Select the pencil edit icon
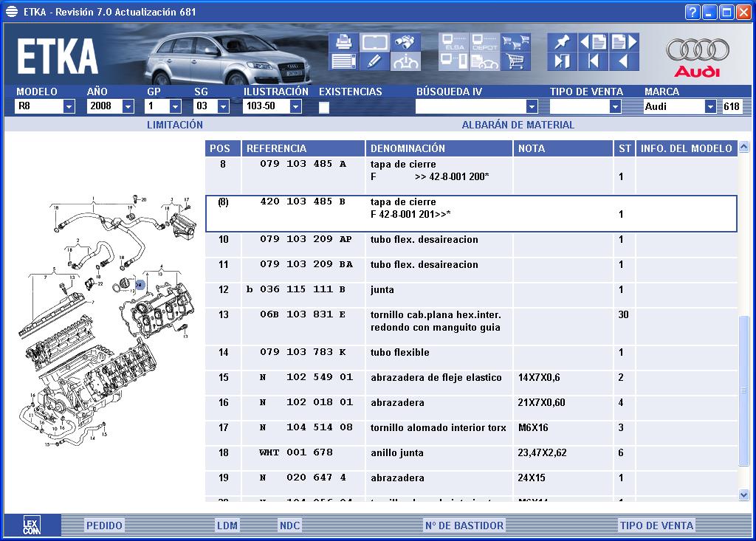Screen dimensions: 756x541 click(375, 61)
